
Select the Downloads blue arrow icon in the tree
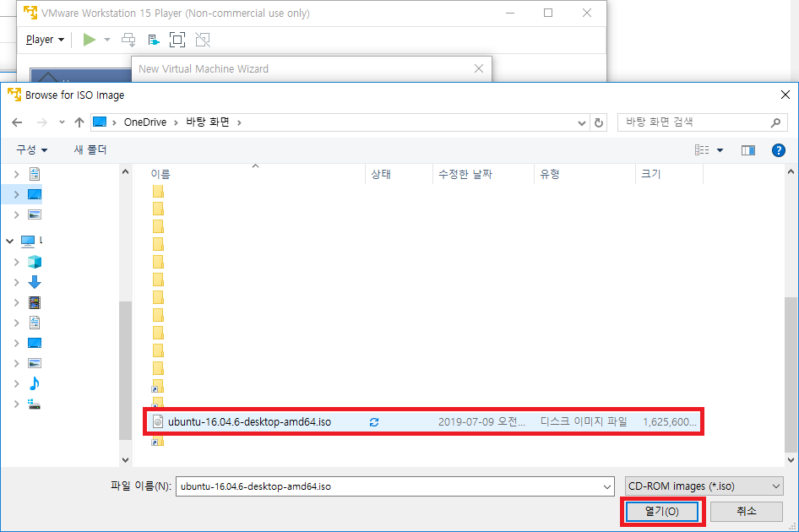[x=34, y=282]
